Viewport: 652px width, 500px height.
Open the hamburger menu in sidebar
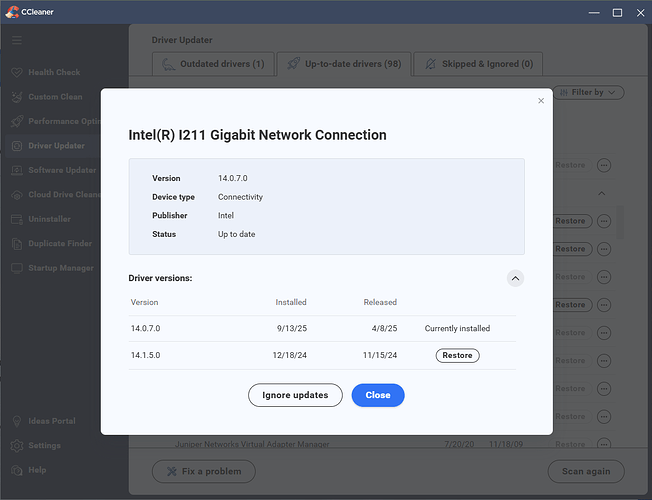17,40
